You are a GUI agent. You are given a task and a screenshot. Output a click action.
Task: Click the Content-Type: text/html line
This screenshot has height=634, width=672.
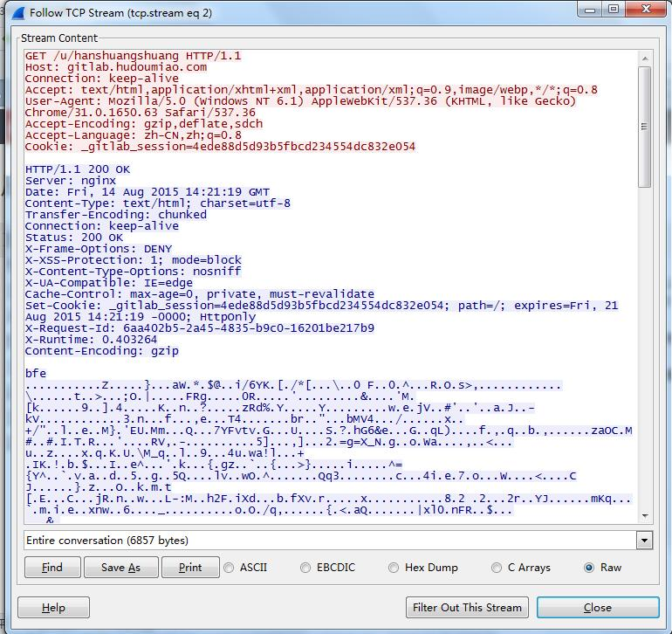(x=157, y=203)
